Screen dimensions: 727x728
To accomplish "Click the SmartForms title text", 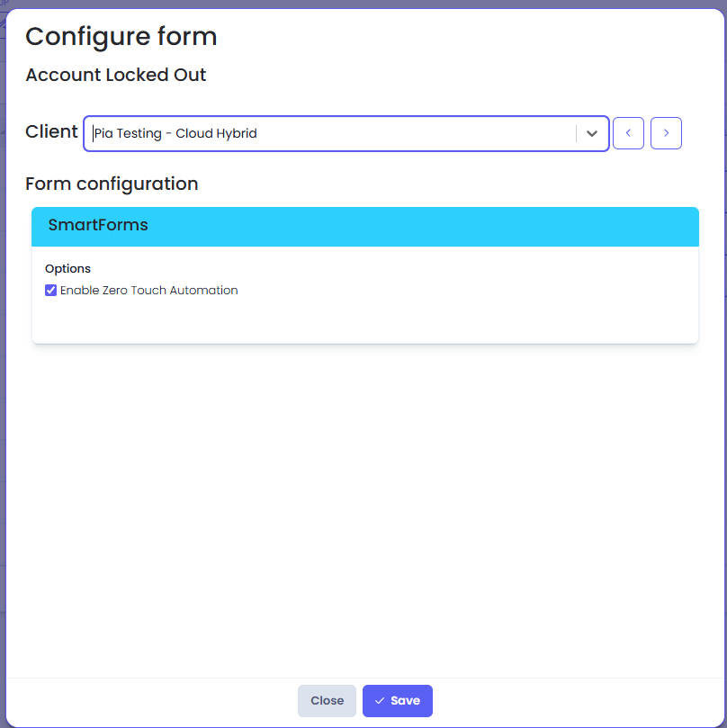I will (x=98, y=225).
